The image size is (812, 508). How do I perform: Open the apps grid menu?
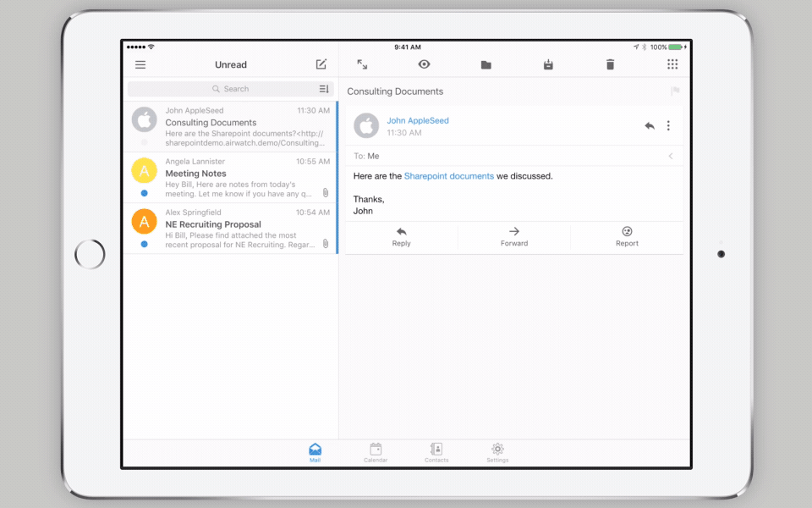[672, 64]
